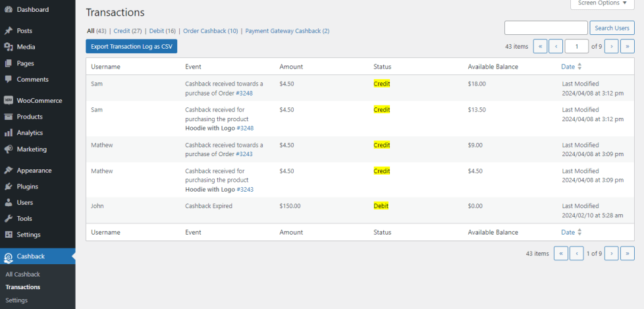Open order #3243 link for Mathew
The image size is (644, 309).
[x=244, y=154]
